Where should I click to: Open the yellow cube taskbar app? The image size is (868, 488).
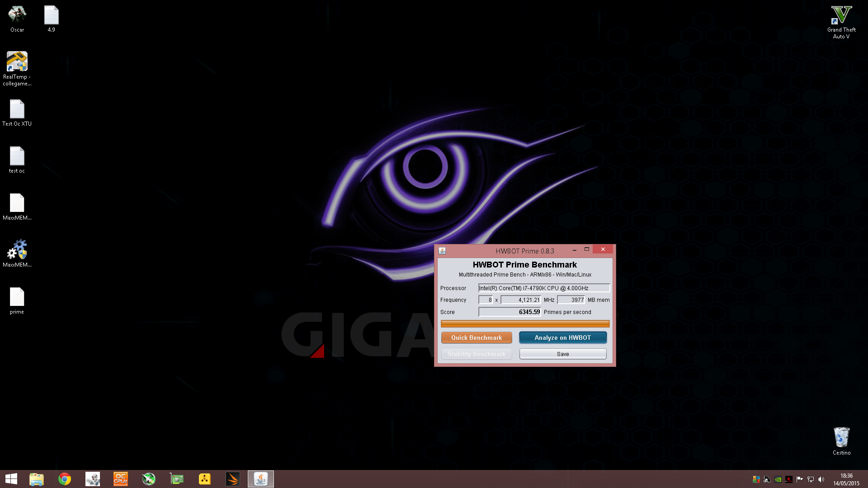click(205, 479)
